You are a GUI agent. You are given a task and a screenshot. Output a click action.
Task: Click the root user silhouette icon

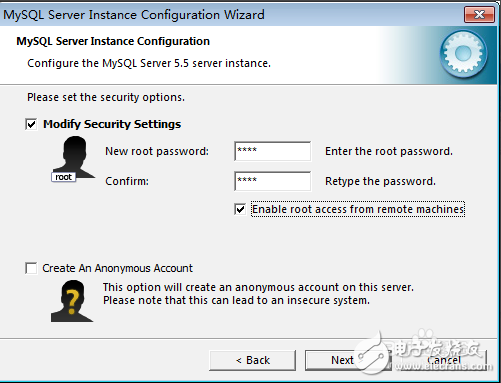(x=74, y=157)
